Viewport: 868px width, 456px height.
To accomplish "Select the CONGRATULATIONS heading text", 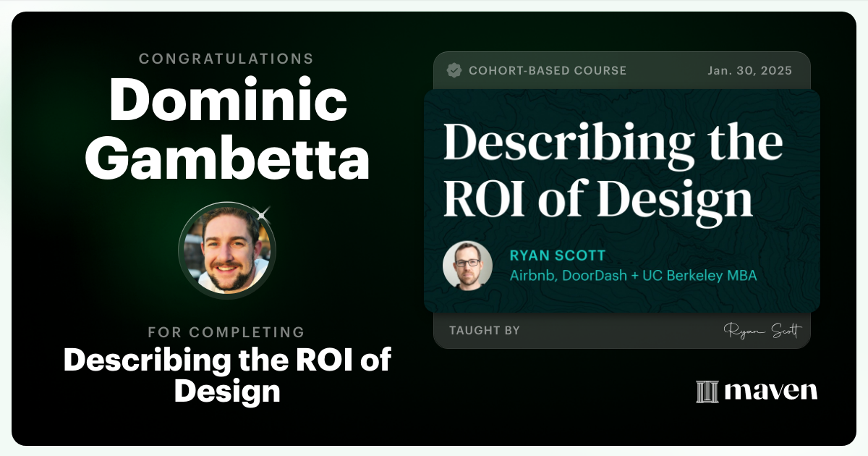I will (x=227, y=59).
